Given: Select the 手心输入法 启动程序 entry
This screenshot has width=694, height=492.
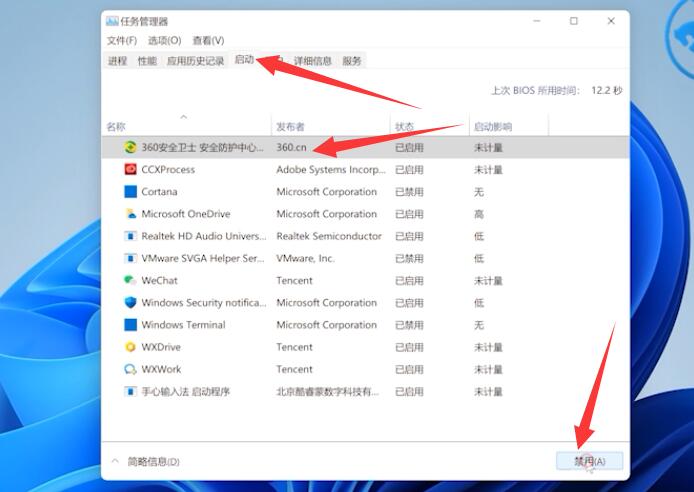Looking at the screenshot, I should pyautogui.click(x=365, y=391).
